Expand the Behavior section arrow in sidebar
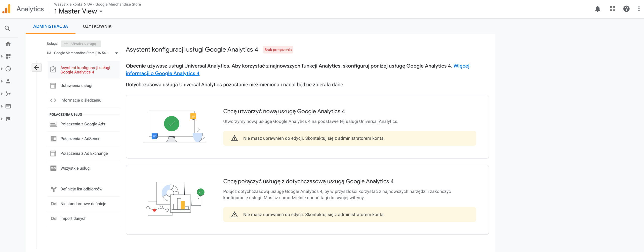 coord(2,107)
